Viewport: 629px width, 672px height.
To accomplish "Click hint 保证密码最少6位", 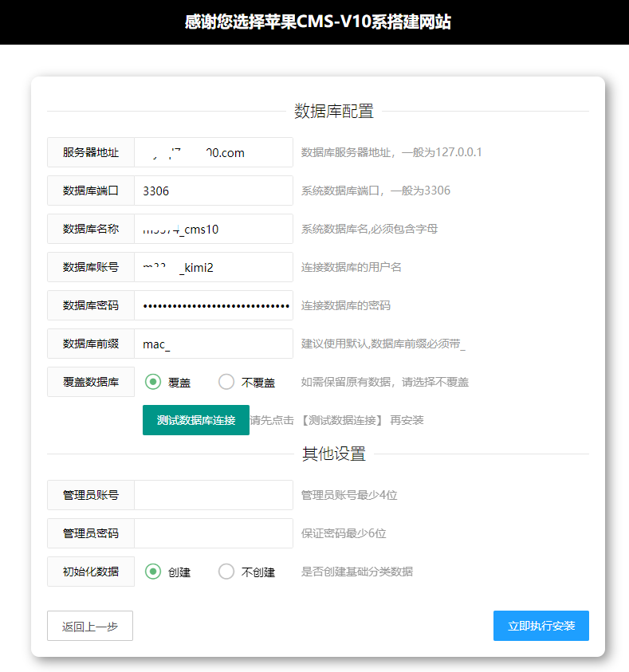I will (344, 533).
